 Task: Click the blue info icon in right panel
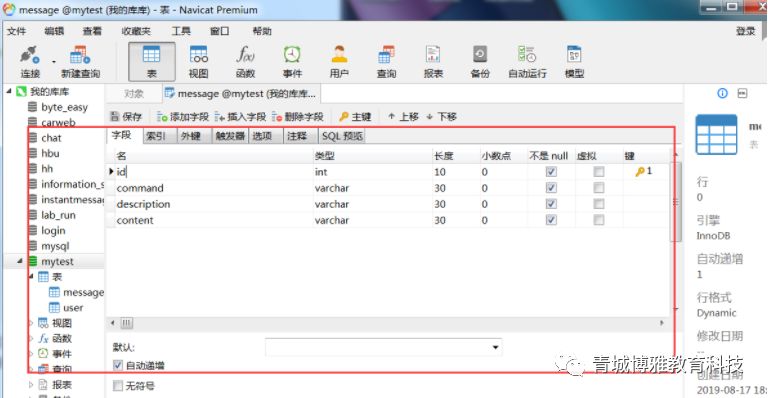tap(722, 93)
